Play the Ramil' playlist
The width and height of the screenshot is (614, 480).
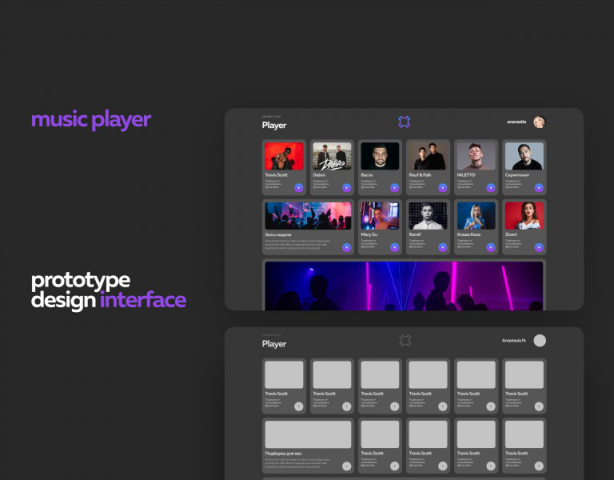(443, 247)
